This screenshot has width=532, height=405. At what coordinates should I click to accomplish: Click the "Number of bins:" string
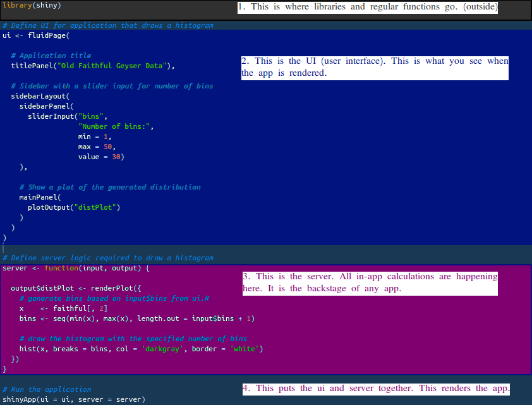pos(116,126)
